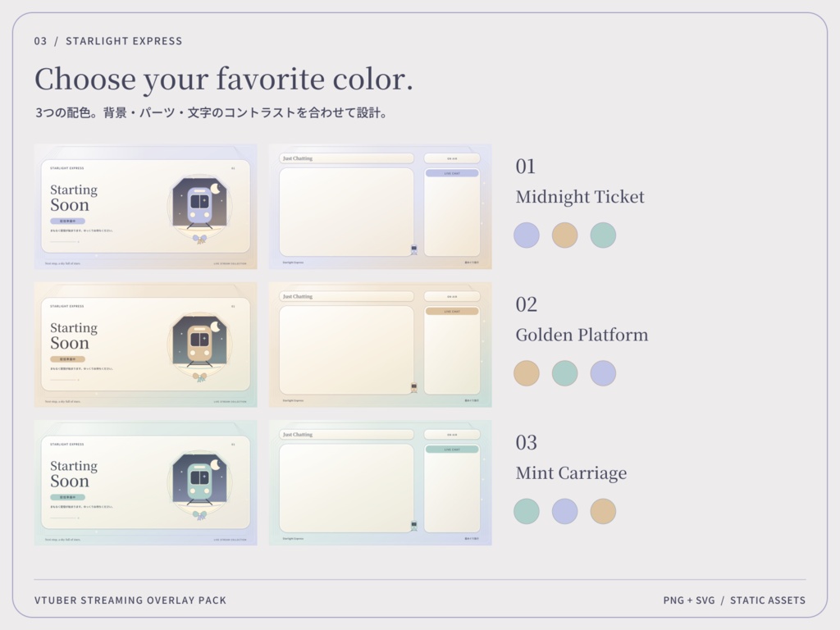Click the lavender train icon in Midnight Ticket preview
This screenshot has height=630, width=840.
pyautogui.click(x=199, y=204)
